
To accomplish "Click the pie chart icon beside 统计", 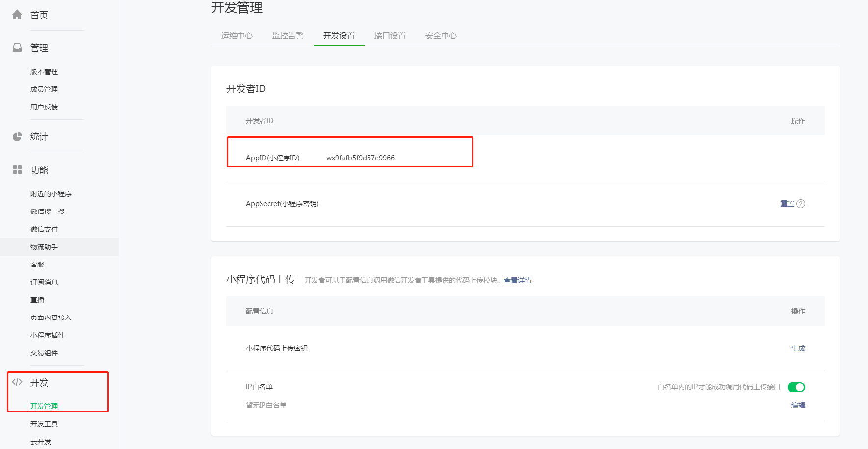I will (x=17, y=136).
